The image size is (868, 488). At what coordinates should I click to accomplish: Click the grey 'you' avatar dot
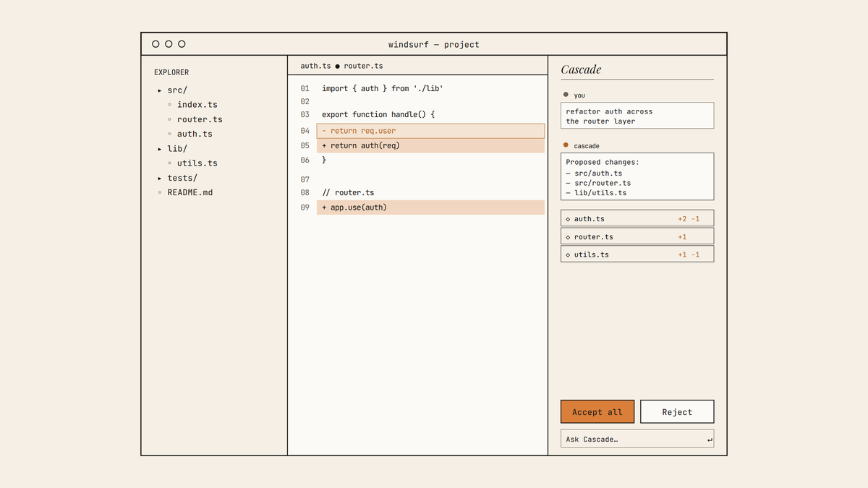tap(566, 95)
